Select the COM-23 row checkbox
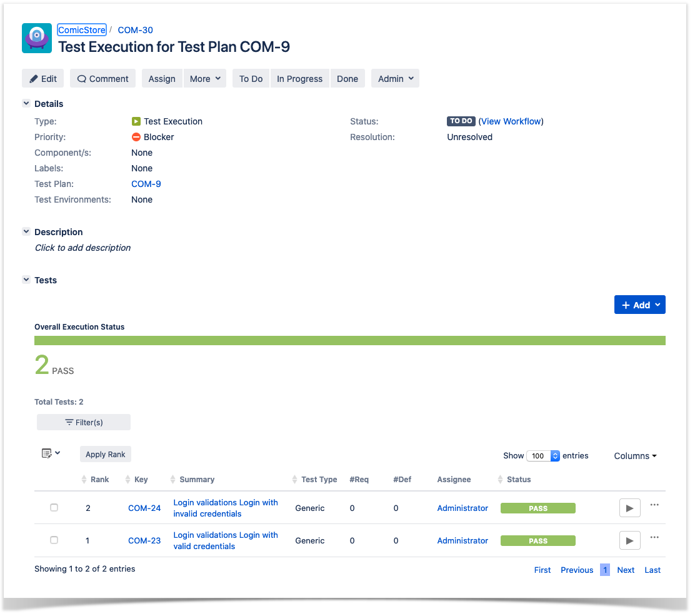 coord(54,540)
